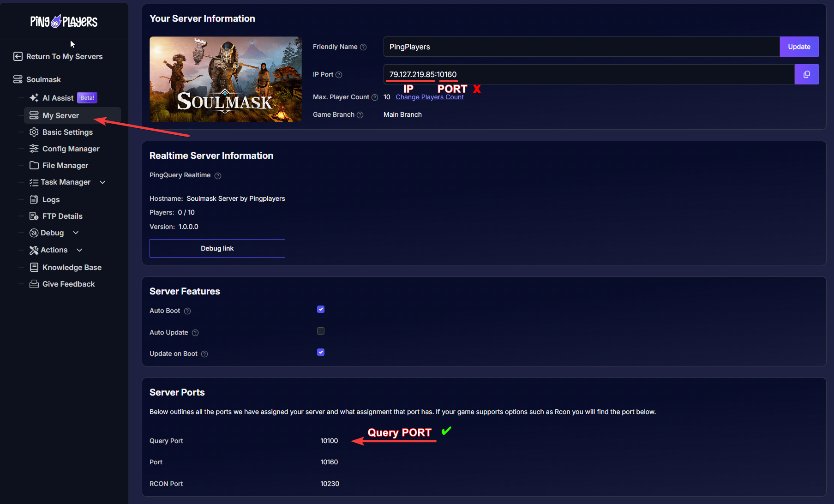Image resolution: width=834 pixels, height=504 pixels.
Task: Click the Logs document icon
Action: (34, 199)
